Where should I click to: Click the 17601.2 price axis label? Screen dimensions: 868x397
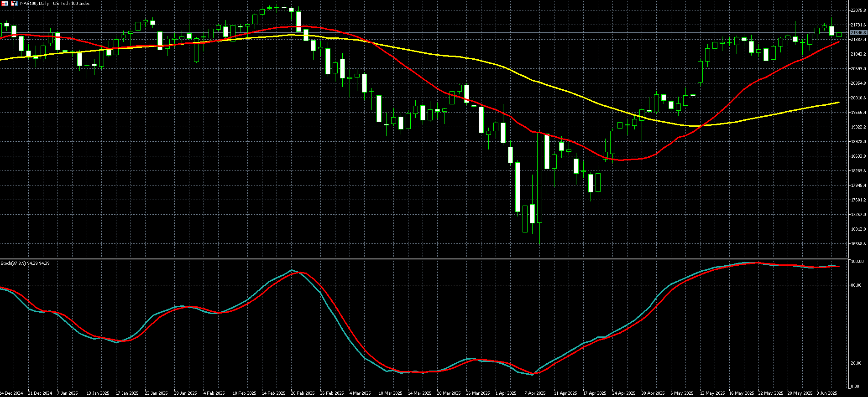[x=858, y=200]
